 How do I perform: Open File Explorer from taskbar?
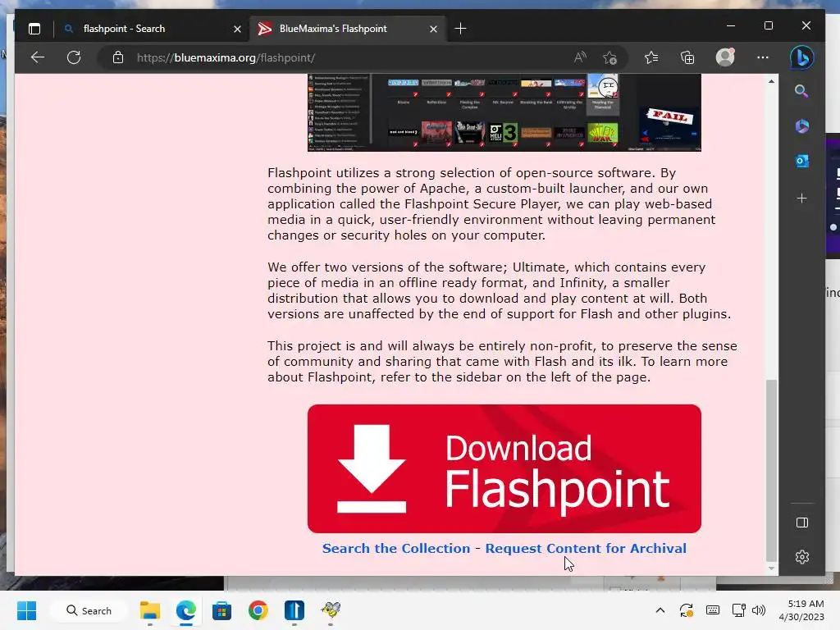pos(150,610)
